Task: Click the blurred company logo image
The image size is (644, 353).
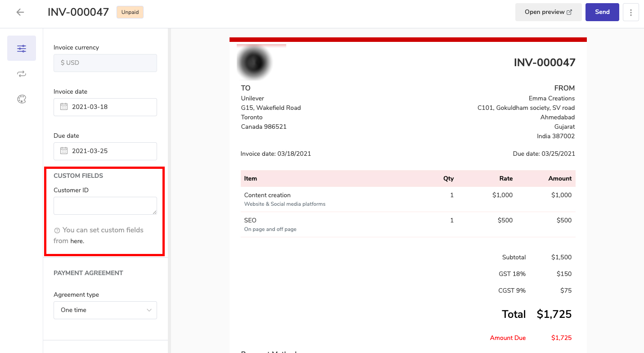Action: tap(255, 63)
